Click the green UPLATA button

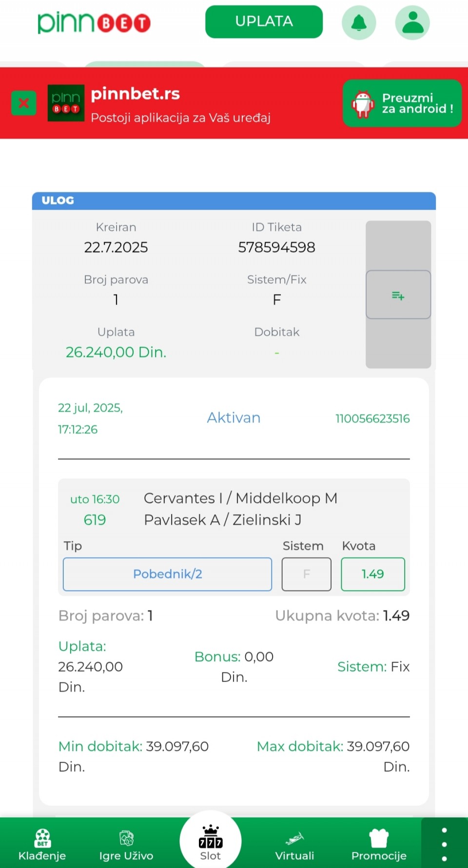click(264, 21)
